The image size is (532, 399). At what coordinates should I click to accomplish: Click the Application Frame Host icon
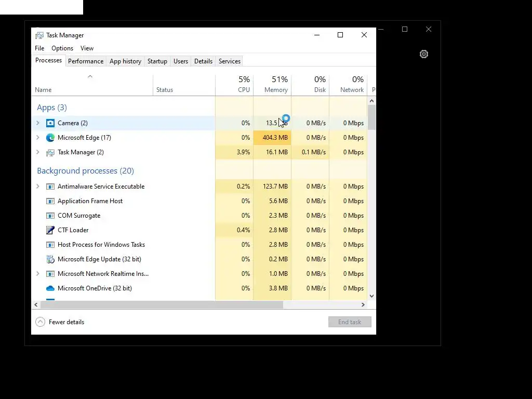pos(50,201)
